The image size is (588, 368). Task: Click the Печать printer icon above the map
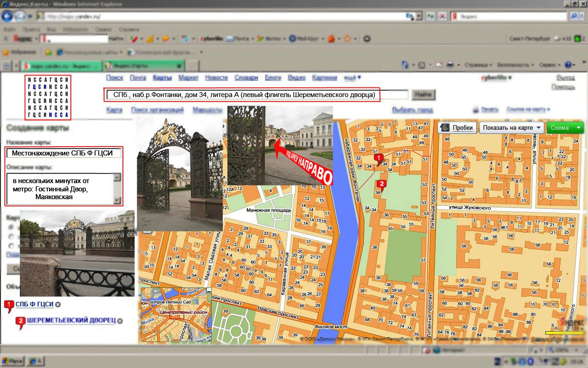coord(476,110)
